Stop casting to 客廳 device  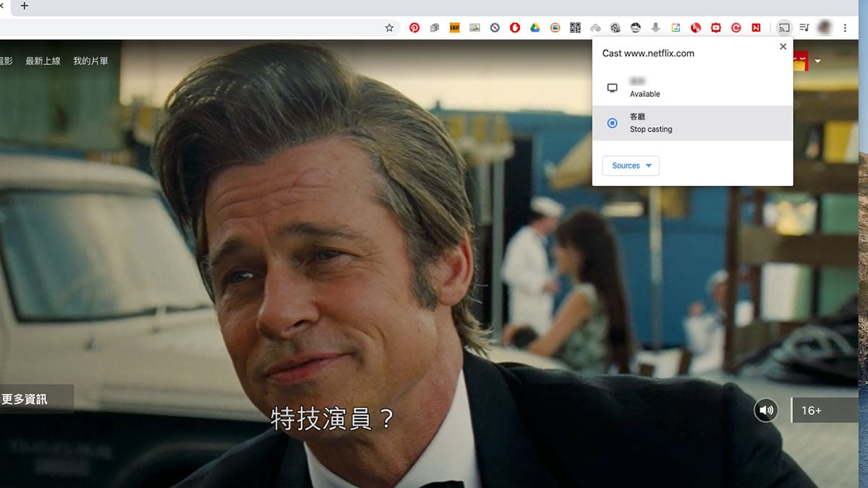point(692,123)
